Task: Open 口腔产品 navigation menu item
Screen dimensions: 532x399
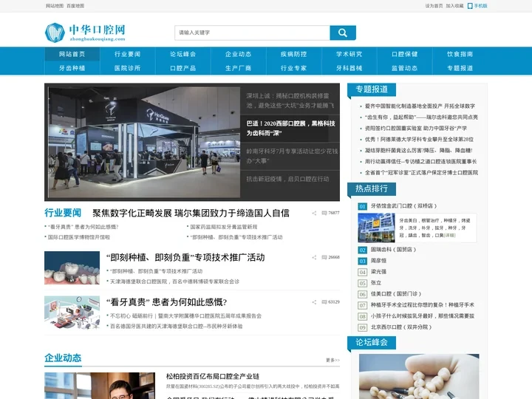Action: click(183, 68)
